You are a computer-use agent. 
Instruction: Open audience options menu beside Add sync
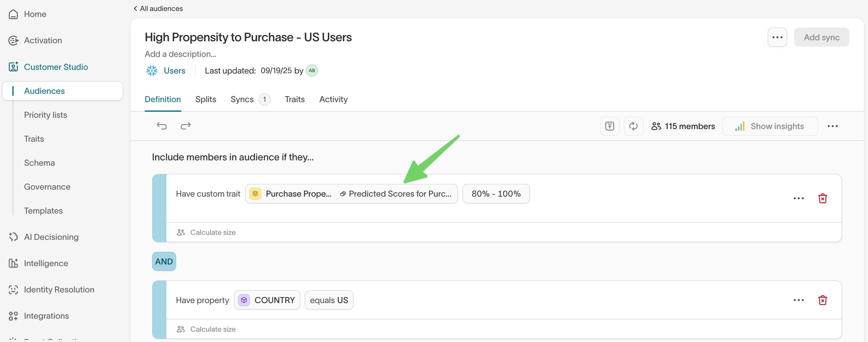(777, 37)
